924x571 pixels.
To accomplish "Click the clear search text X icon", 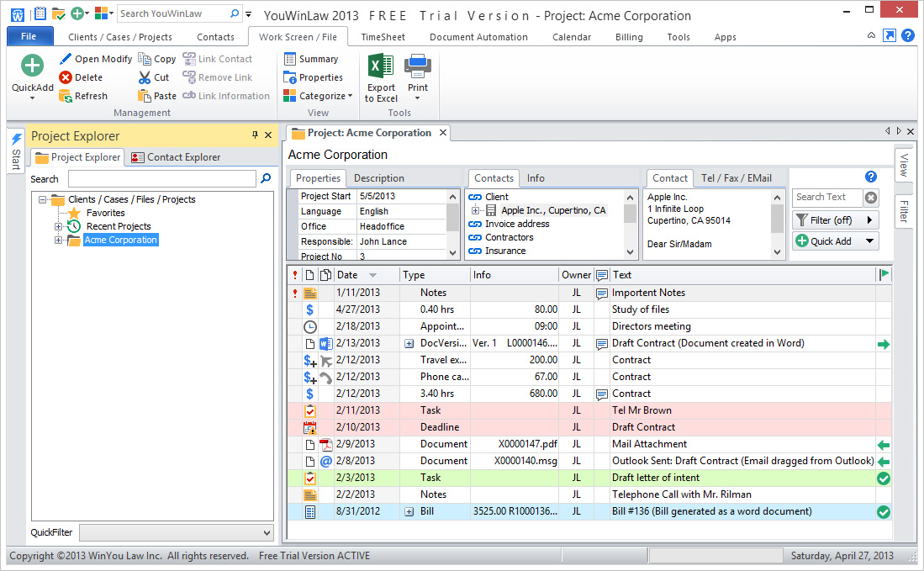I will click(x=871, y=198).
